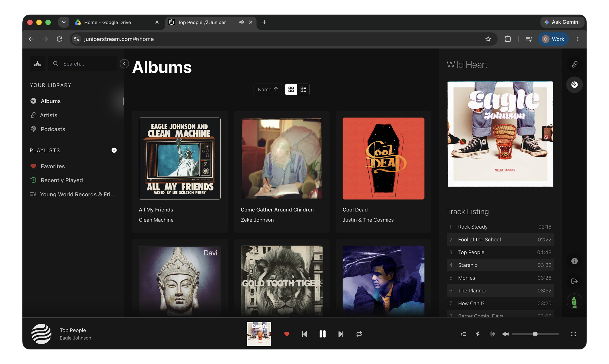The height and width of the screenshot is (364, 609).
Task: Play track Rock Steady
Action: 500,227
